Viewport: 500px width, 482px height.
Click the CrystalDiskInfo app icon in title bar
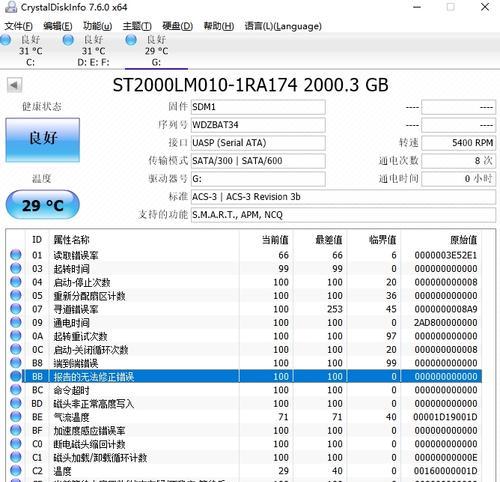point(11,7)
